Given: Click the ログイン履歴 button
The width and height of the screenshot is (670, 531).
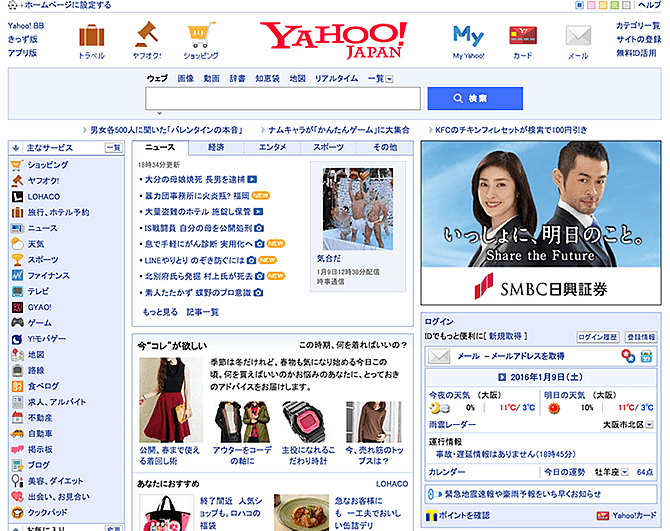Looking at the screenshot, I should 598,338.
